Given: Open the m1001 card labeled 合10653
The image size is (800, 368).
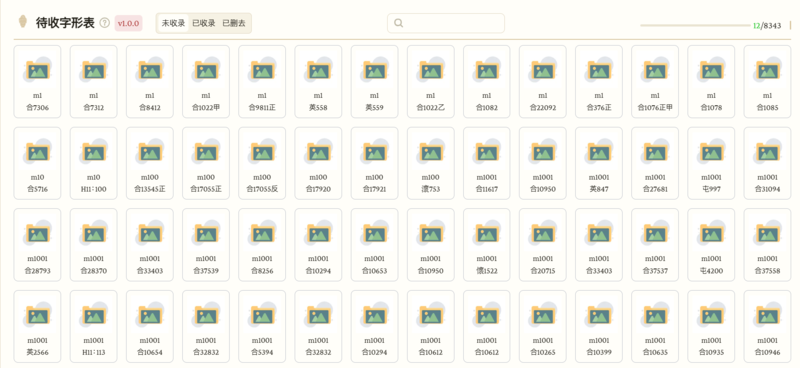Looking at the screenshot, I should click(374, 245).
